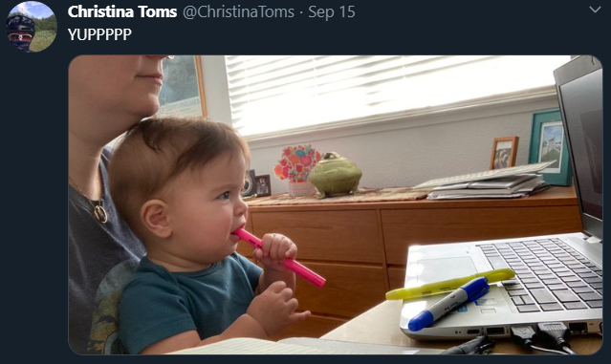This screenshot has height=364, width=611.
Task: Click the blue marker on the laptop
Action: coord(448,304)
